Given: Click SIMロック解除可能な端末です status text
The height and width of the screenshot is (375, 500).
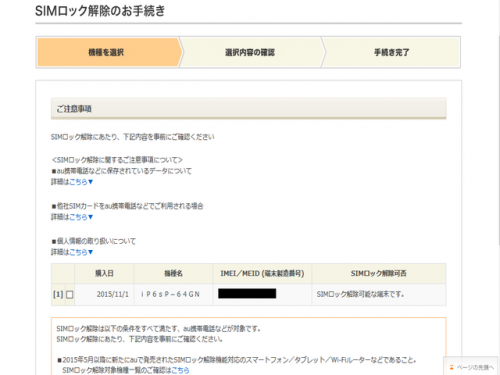Looking at the screenshot, I should pyautogui.click(x=360, y=294).
